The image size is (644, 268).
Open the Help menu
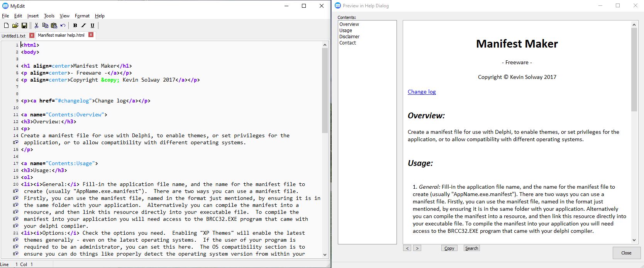[x=100, y=16]
